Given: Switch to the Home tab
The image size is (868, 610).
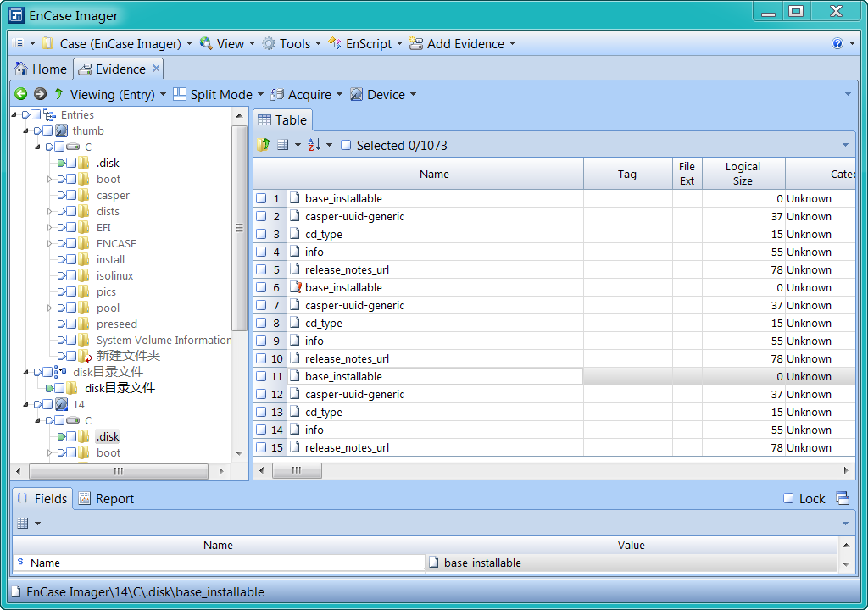Looking at the screenshot, I should pos(42,69).
